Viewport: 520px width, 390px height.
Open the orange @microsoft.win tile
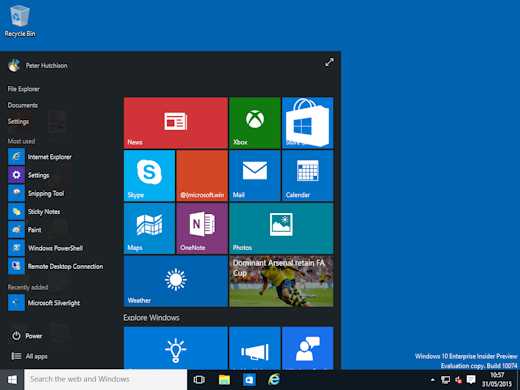tap(202, 176)
